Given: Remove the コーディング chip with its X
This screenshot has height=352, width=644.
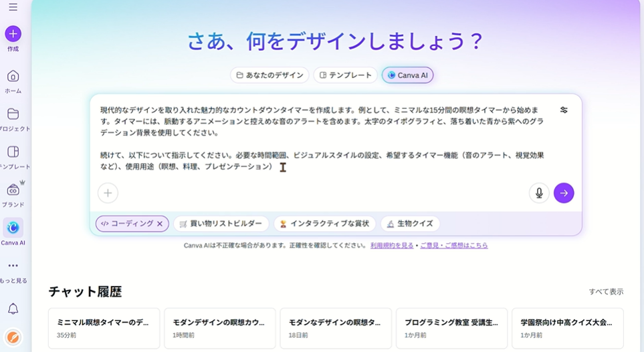Looking at the screenshot, I should 160,224.
